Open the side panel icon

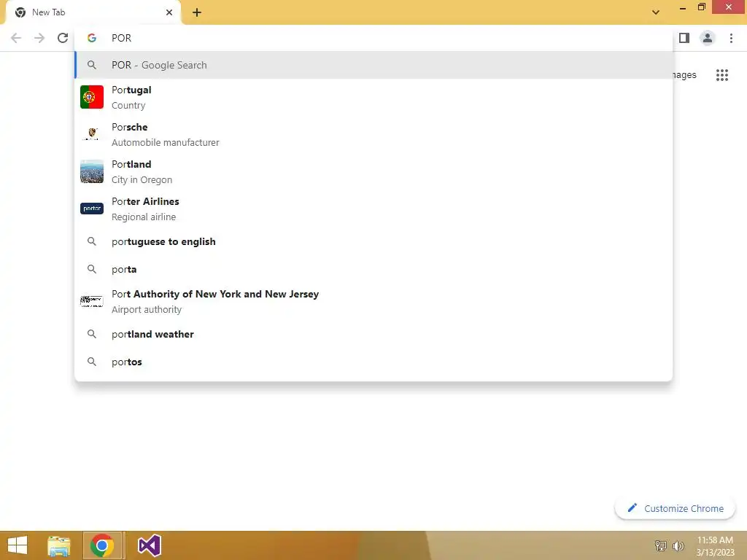click(684, 38)
